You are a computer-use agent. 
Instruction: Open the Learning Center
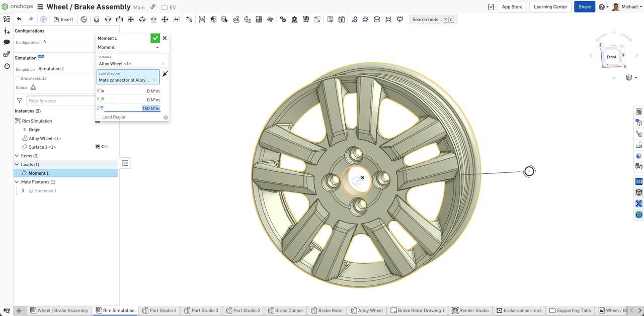click(x=551, y=7)
